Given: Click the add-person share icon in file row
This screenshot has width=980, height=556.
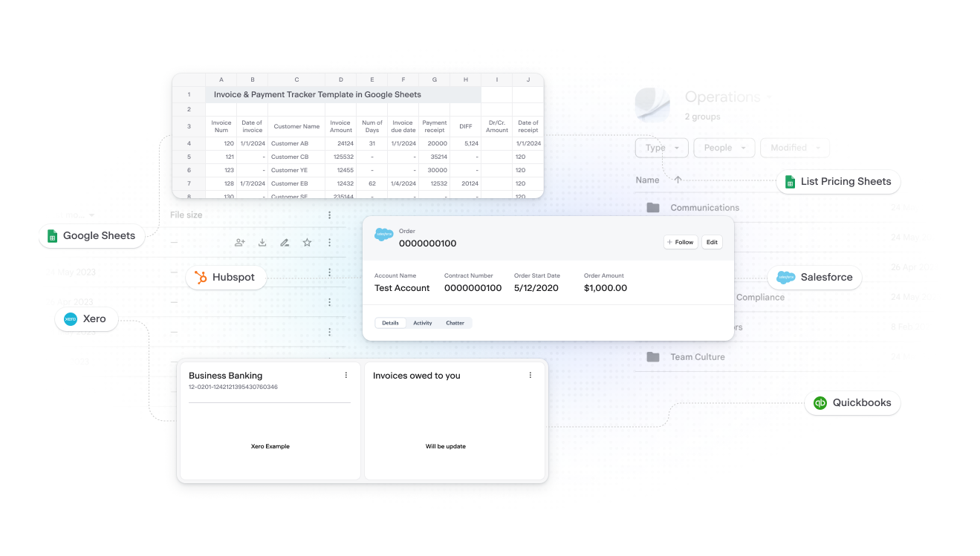Looking at the screenshot, I should click(x=239, y=242).
